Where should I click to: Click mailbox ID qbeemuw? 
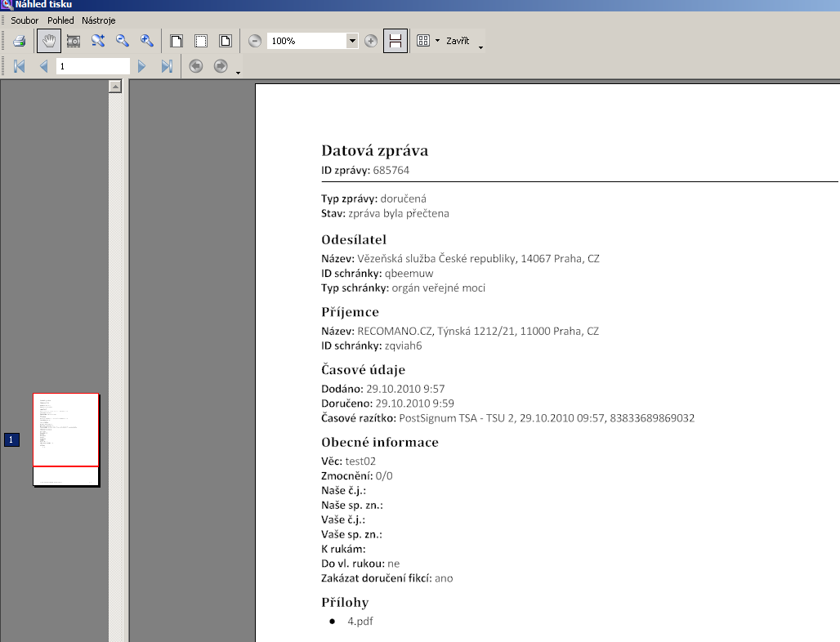point(409,273)
